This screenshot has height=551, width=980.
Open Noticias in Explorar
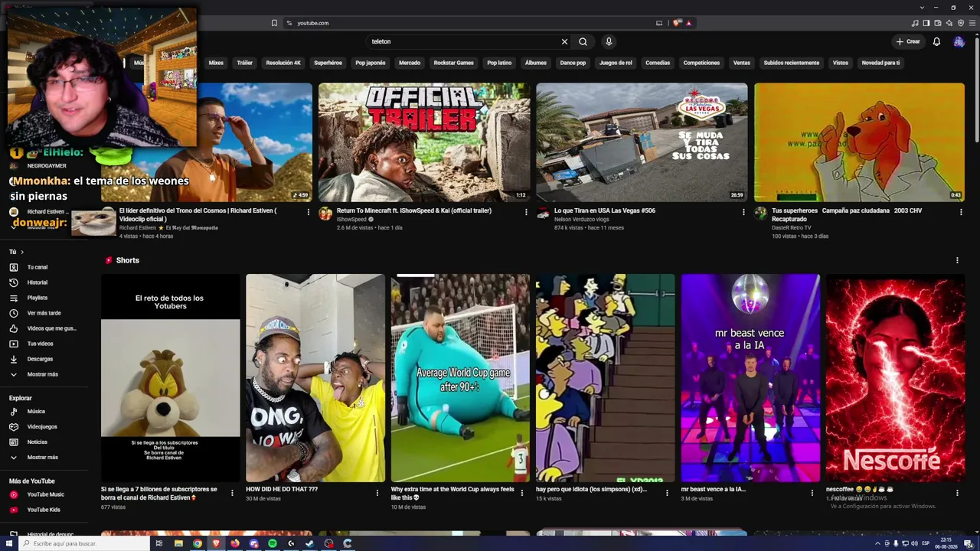coord(44,442)
